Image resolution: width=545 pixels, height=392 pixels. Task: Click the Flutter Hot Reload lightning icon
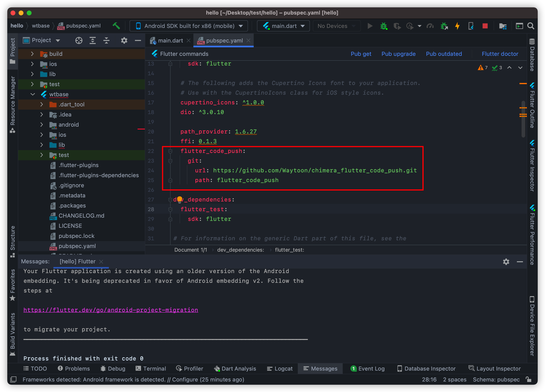tap(458, 26)
